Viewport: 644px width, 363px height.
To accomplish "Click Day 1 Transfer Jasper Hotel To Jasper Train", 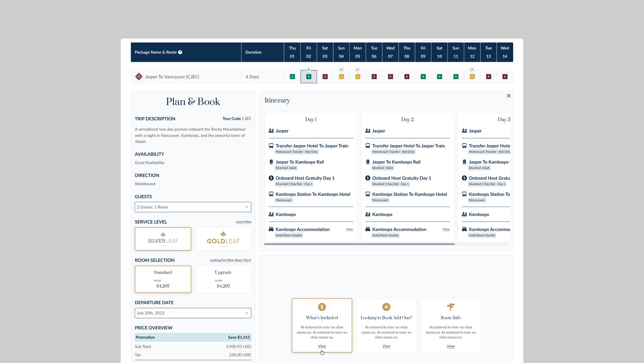I will tap(312, 146).
